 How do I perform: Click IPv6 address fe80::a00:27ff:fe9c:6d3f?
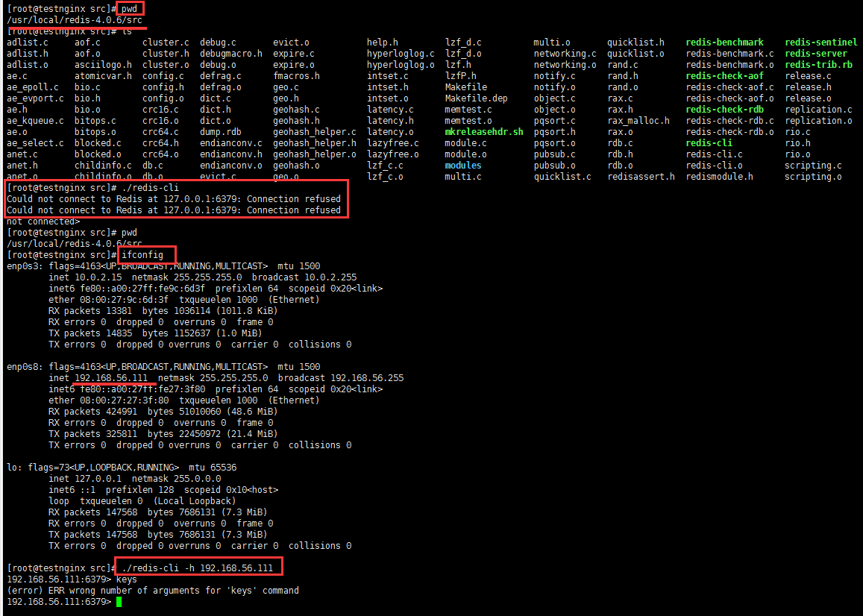142,289
